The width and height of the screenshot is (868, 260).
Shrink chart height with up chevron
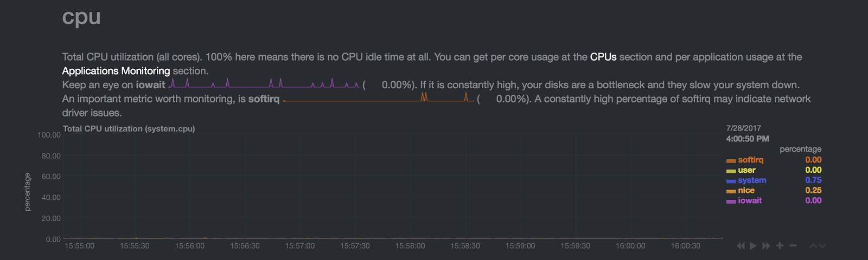[x=813, y=246]
